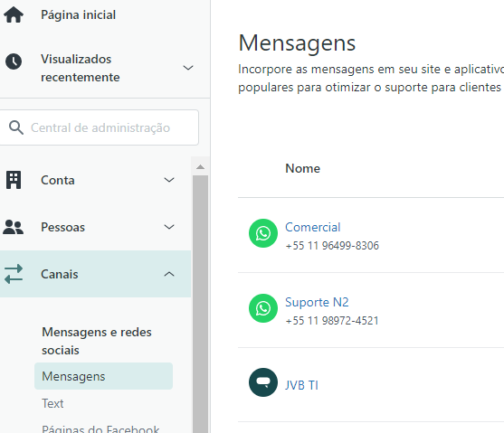Click the Central de administração search field
The width and height of the screenshot is (504, 433).
[x=98, y=127]
